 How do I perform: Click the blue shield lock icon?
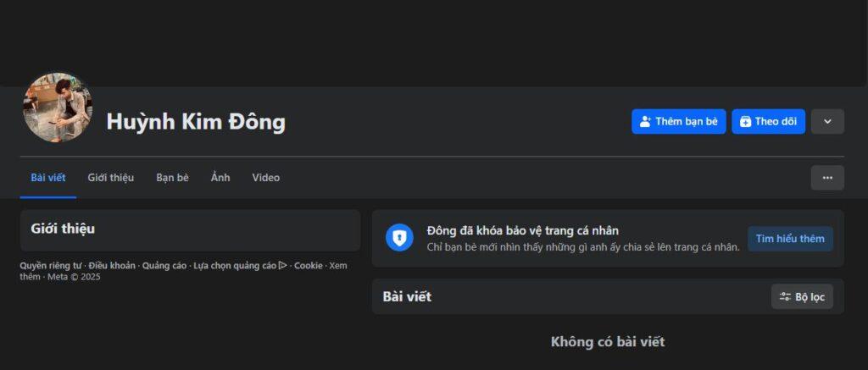[x=399, y=238]
